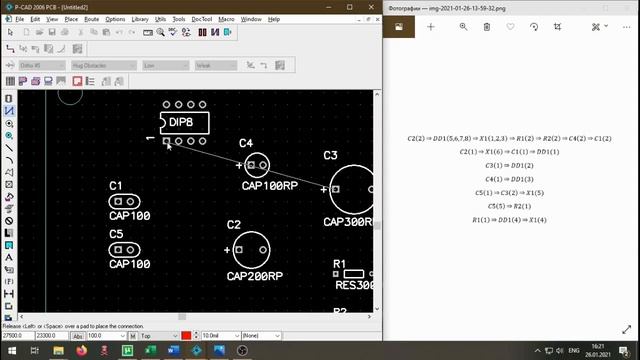
Task: Select the Keepout circle-slash tool in the left toolbar
Action: click(x=9, y=221)
